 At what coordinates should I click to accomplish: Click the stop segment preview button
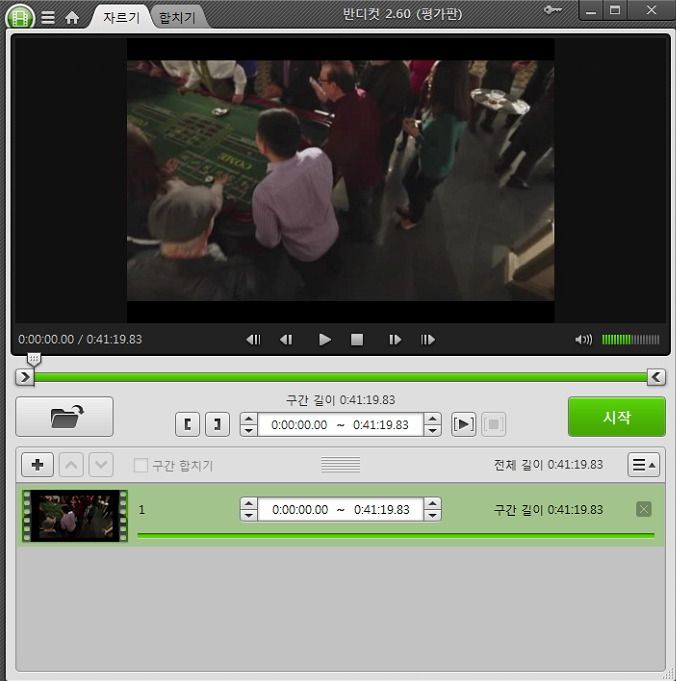tap(494, 424)
